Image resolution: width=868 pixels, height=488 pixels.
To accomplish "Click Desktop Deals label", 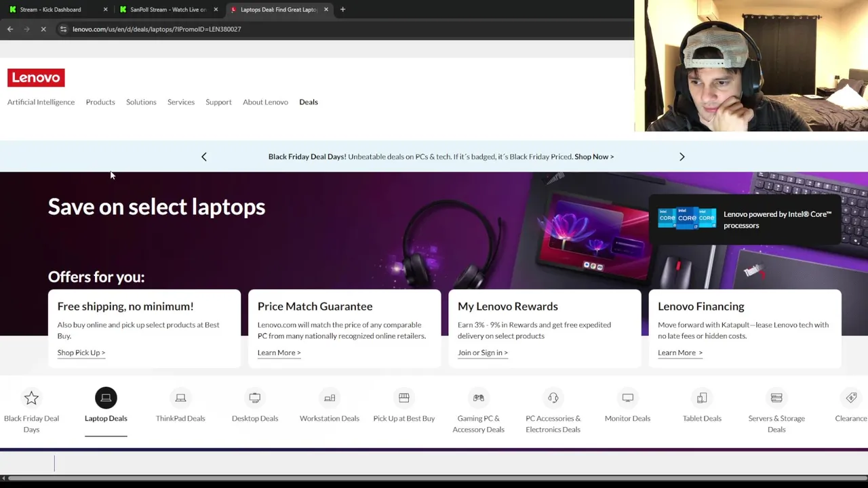I will (255, 418).
